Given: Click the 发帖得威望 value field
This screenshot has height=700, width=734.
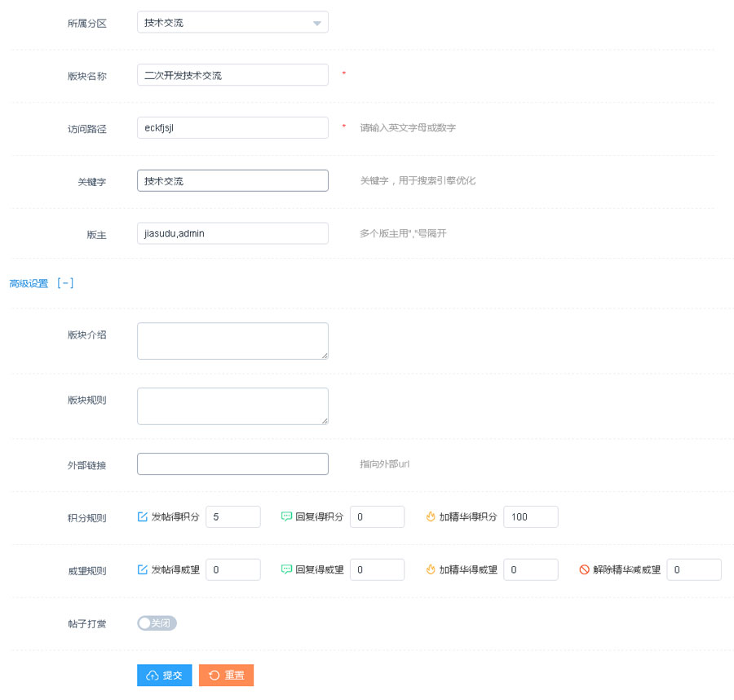Looking at the screenshot, I should pos(233,569).
